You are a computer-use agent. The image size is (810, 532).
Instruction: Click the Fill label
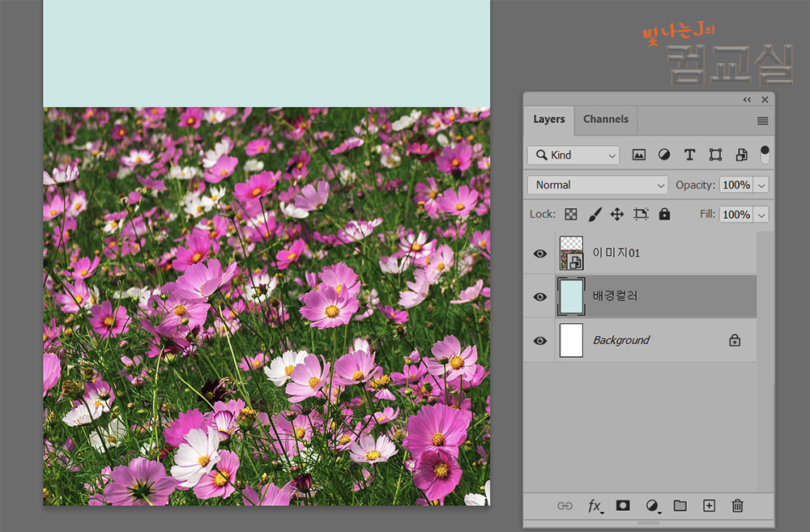pos(707,214)
